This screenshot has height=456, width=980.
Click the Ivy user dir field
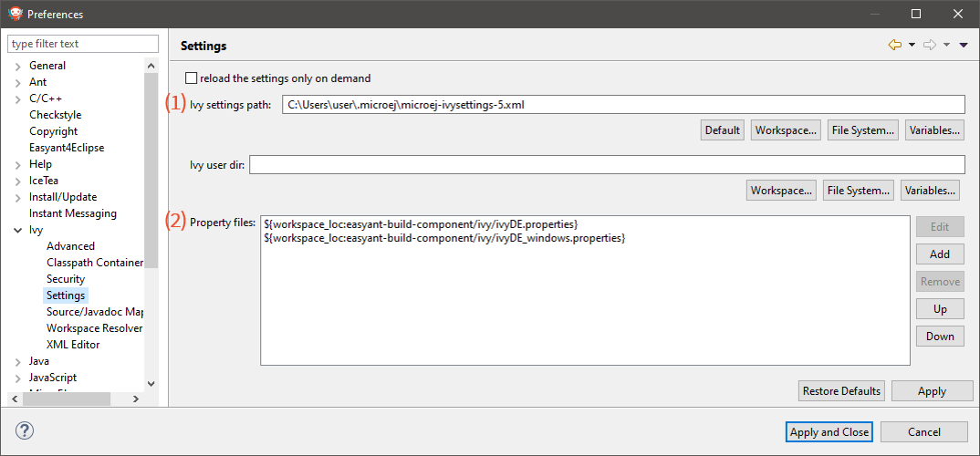pyautogui.click(x=607, y=165)
